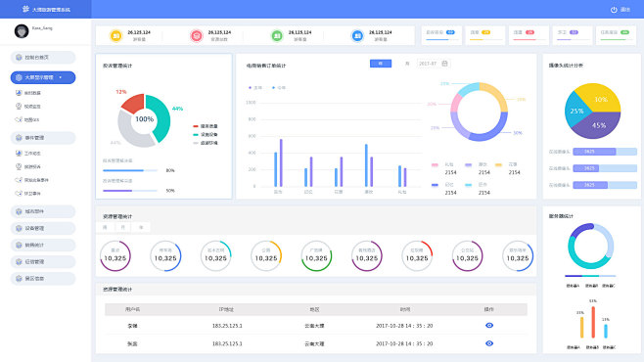Expand the 设备管理 menu pill

43,228
